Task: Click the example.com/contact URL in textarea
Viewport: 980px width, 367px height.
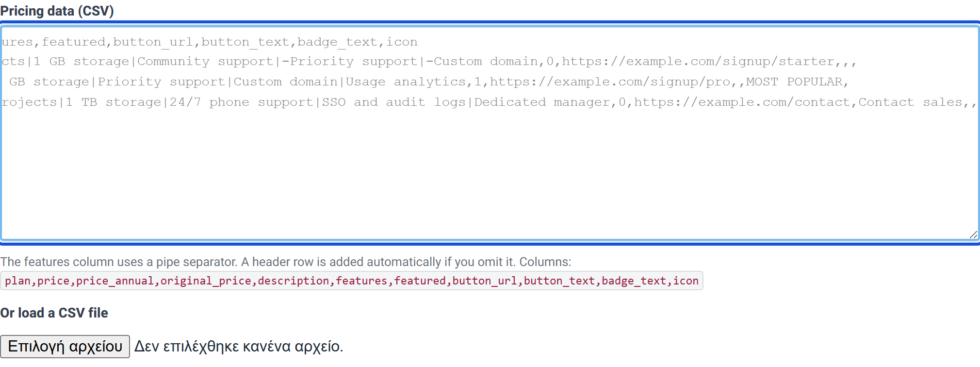Action: 742,102
